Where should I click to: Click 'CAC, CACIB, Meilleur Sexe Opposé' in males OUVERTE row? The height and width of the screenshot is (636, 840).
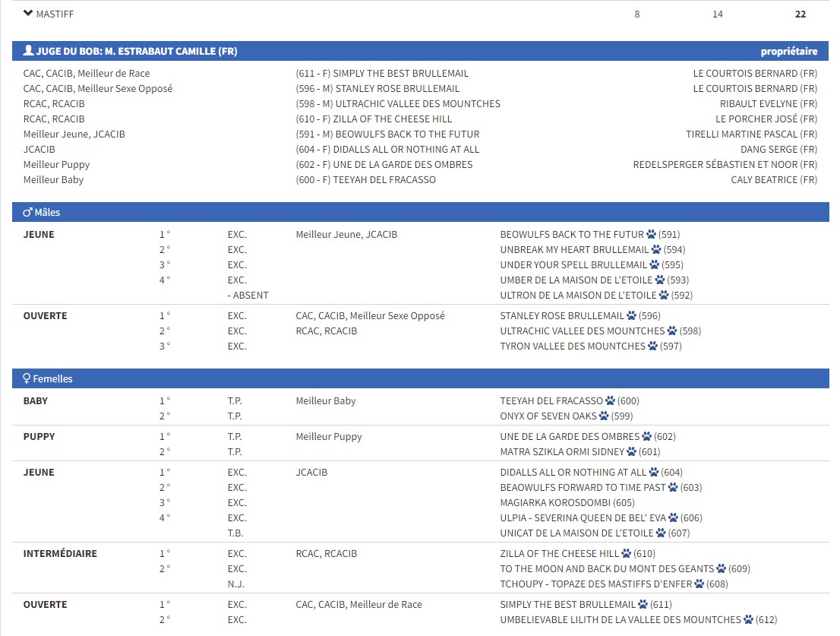coord(370,316)
